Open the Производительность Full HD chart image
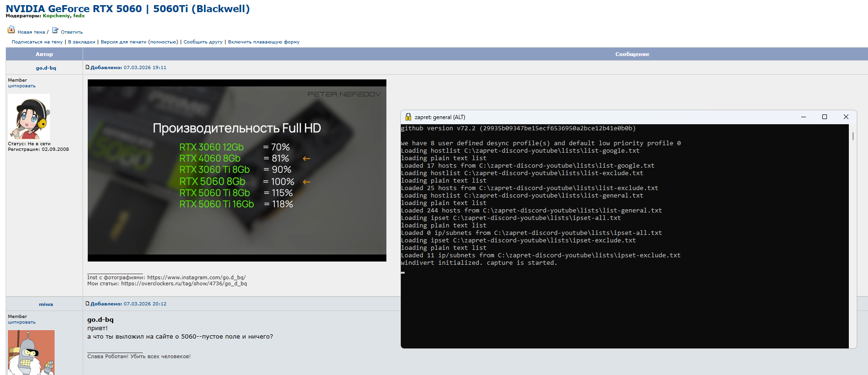 237,170
